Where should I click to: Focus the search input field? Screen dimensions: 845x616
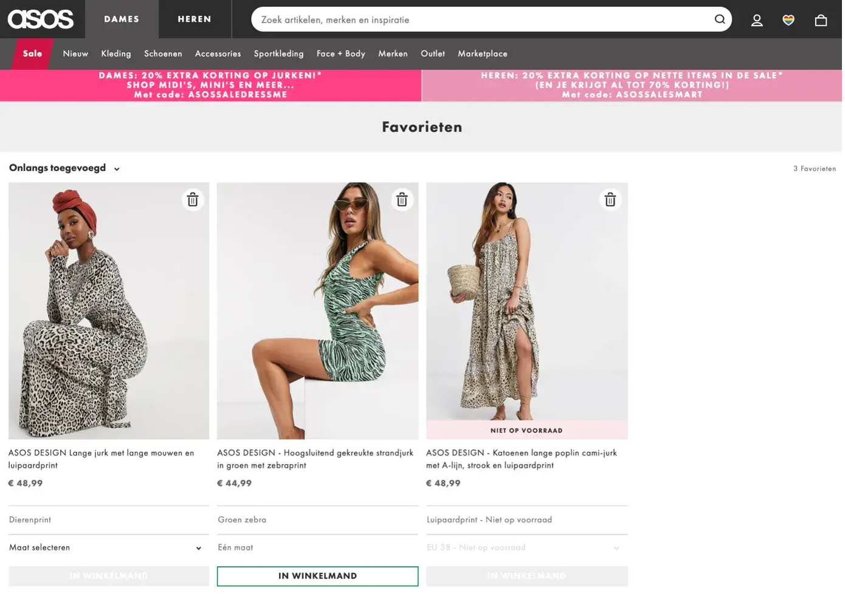click(x=480, y=19)
